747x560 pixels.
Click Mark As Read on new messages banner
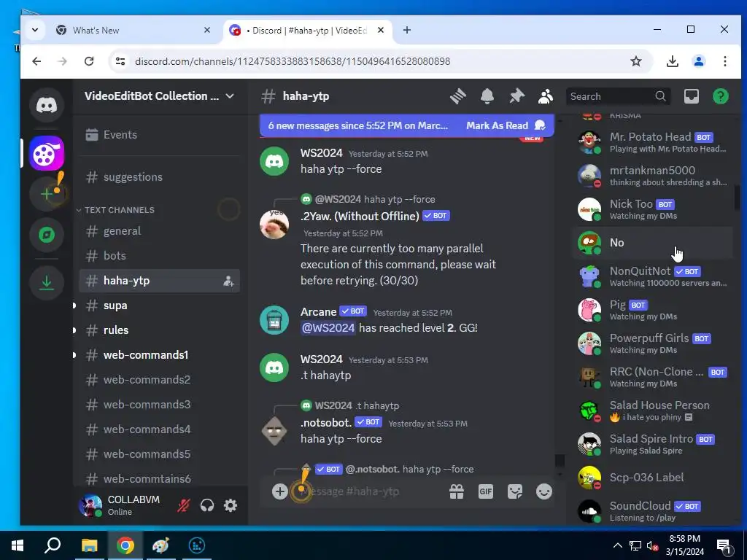point(506,125)
